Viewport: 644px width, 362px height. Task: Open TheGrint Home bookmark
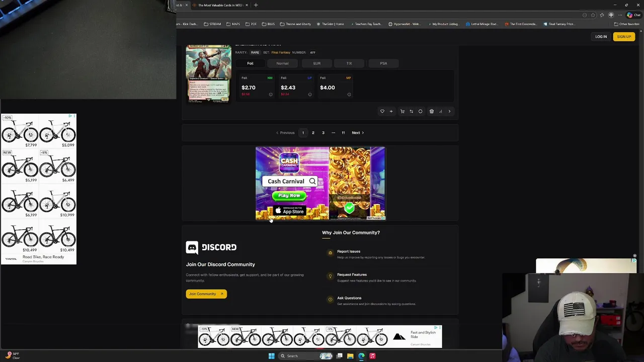pyautogui.click(x=330, y=24)
